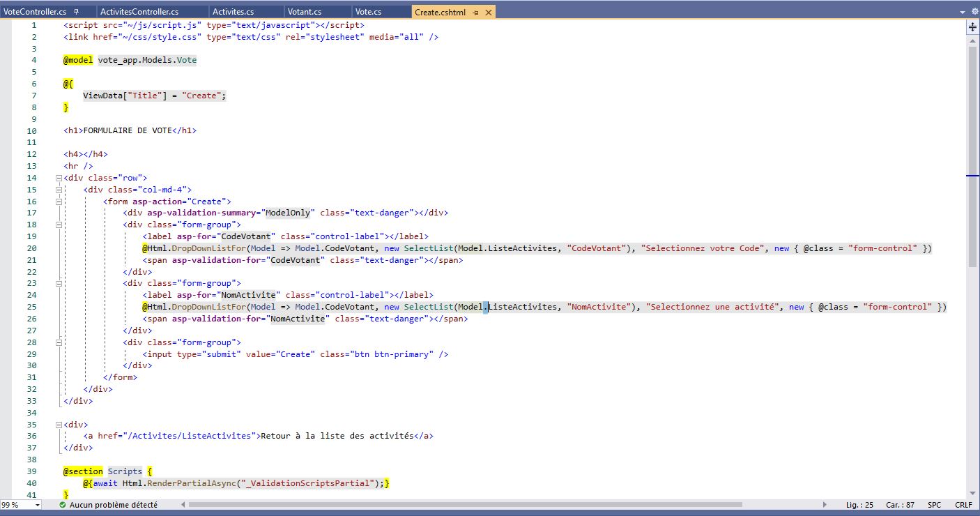Toggle pin on Create.cshtml tab
980x516 pixels.
tap(475, 13)
